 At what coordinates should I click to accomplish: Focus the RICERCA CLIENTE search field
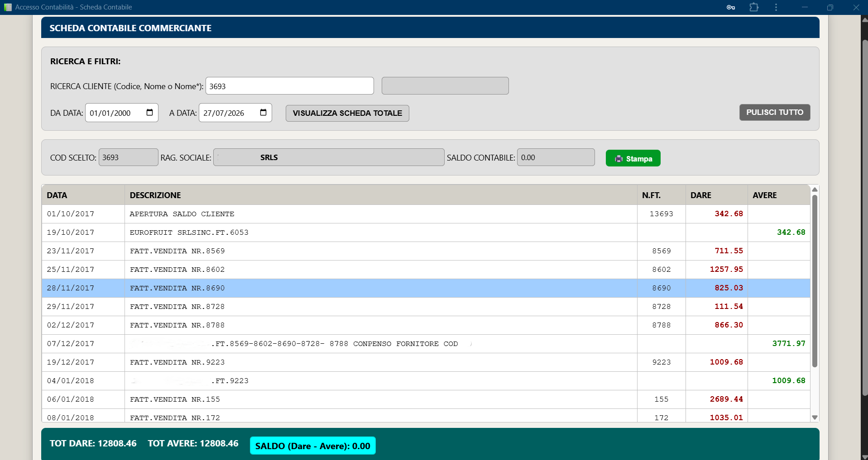[290, 86]
